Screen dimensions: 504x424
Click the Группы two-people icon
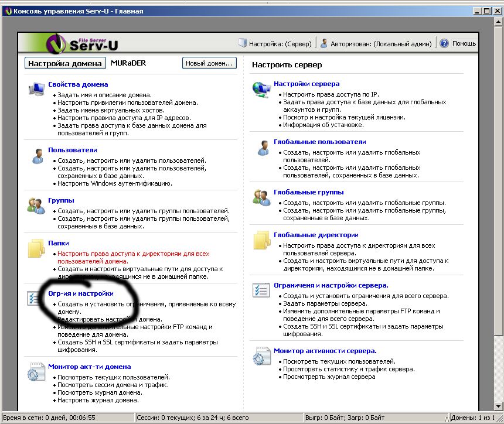tap(35, 206)
